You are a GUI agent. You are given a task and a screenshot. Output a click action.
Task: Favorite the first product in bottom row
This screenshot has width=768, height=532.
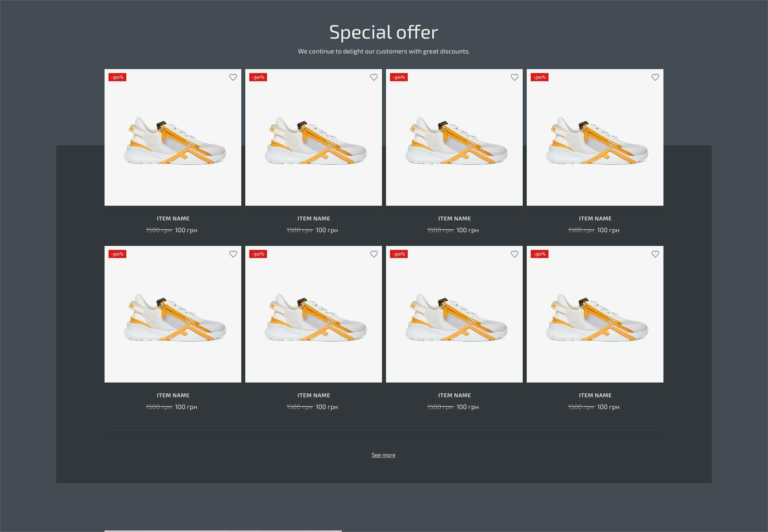pyautogui.click(x=233, y=254)
